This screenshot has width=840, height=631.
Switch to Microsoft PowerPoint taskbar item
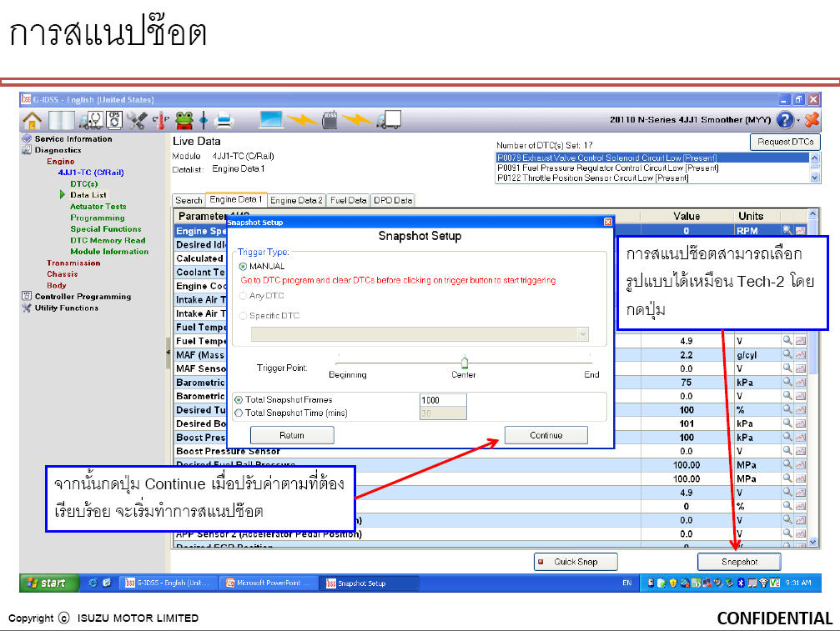269,583
